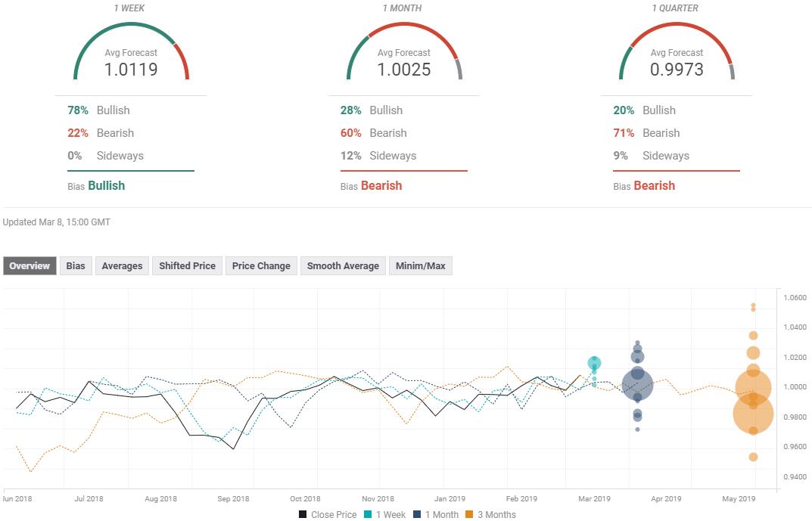812x521 pixels.
Task: Open the Bias chart tab
Action: pyautogui.click(x=76, y=266)
